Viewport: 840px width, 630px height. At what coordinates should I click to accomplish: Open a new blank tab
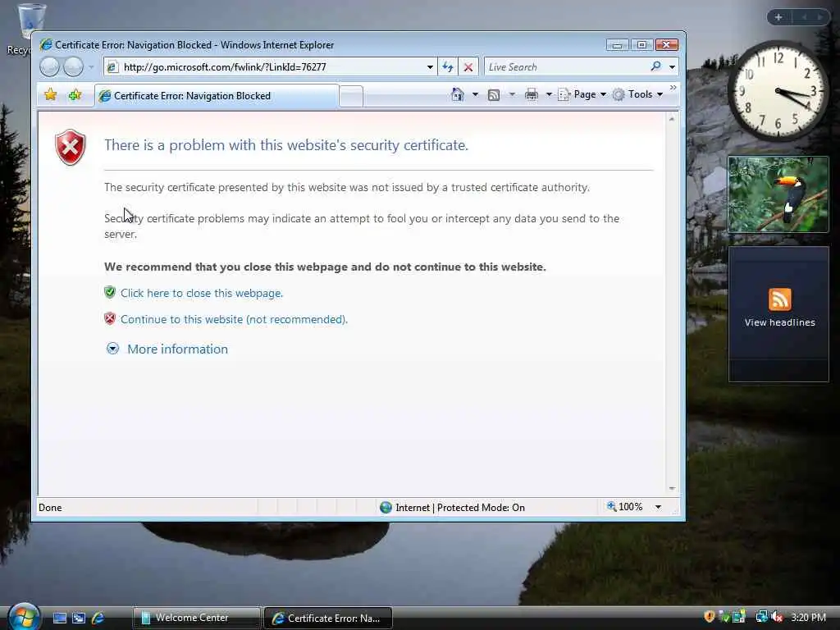pyautogui.click(x=351, y=97)
